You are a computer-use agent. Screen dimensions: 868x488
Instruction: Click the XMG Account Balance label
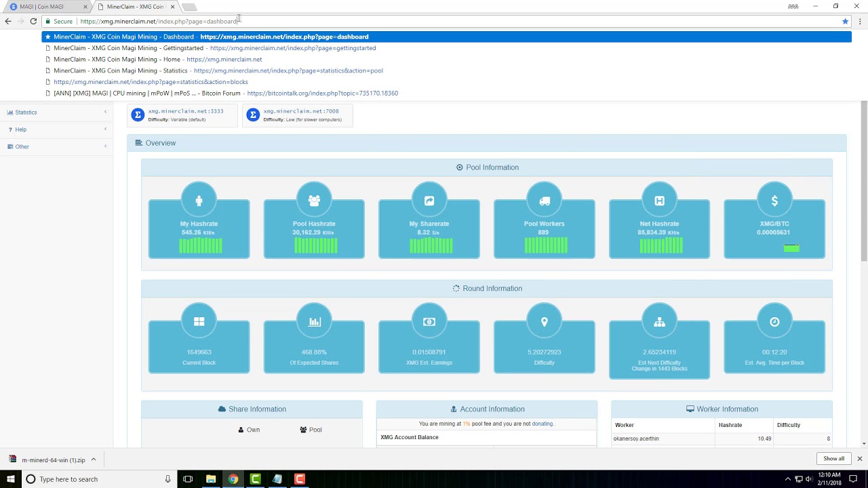tap(410, 437)
